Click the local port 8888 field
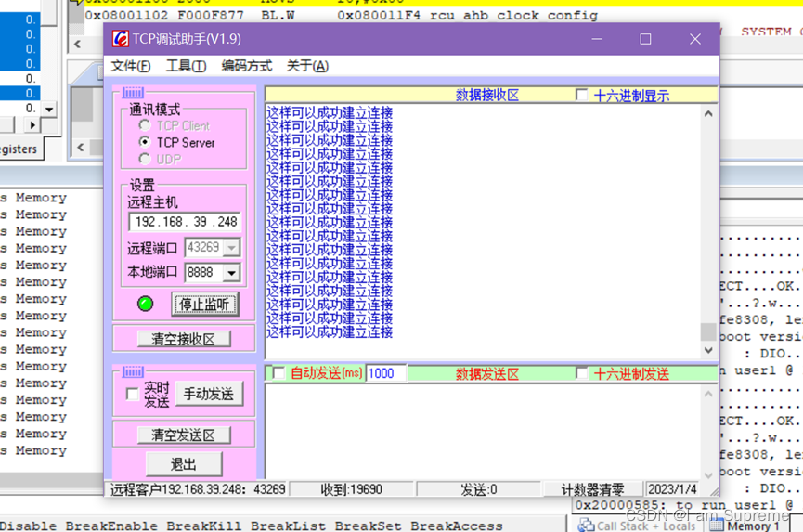This screenshot has height=532, width=803. [203, 272]
